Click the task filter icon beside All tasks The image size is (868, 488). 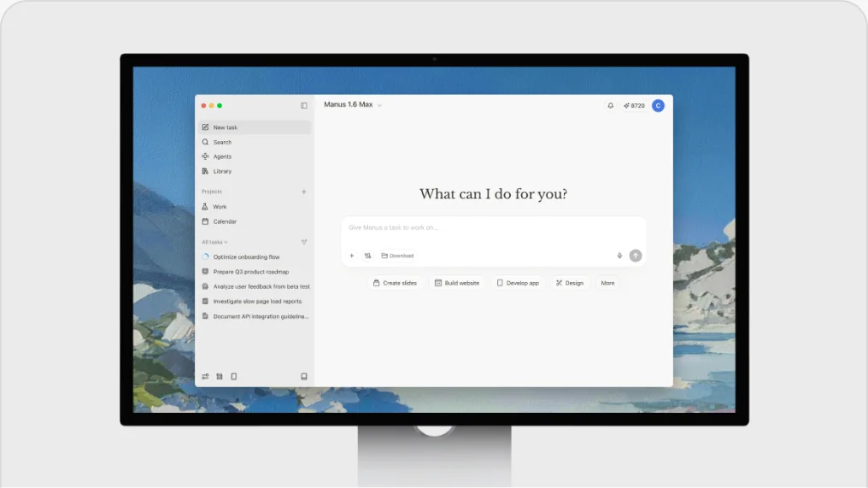pos(304,242)
